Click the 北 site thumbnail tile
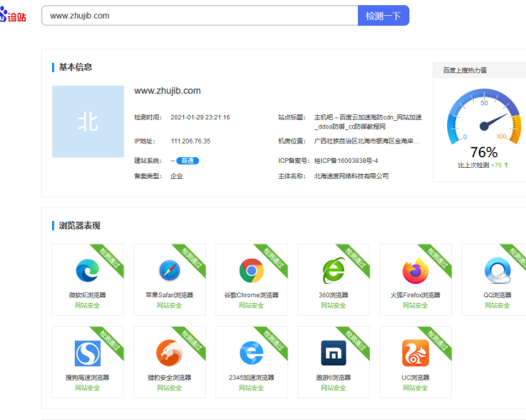The image size is (526, 420). pos(88,122)
